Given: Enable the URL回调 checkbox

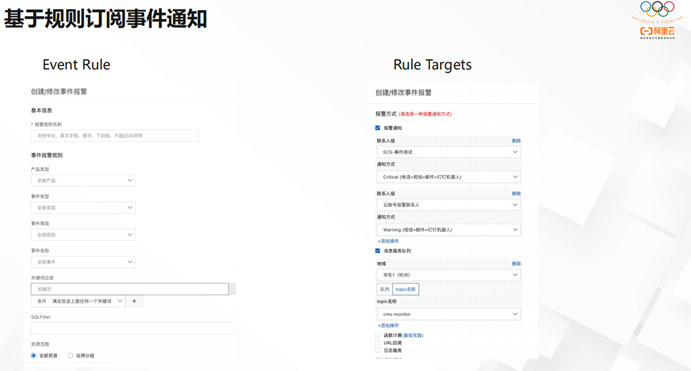Looking at the screenshot, I should pos(378,343).
